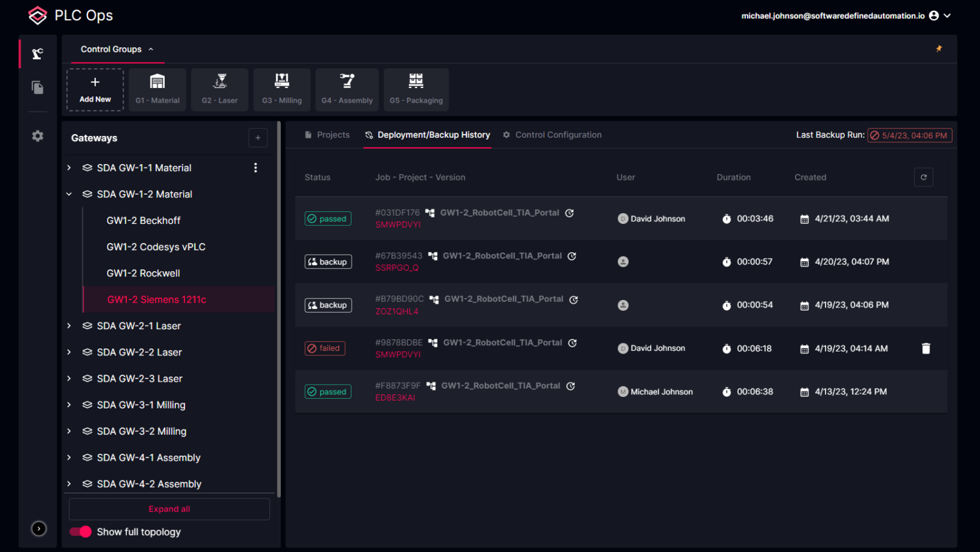Viewport: 980px width, 552px height.
Task: Select GW1-2 Rockwell in the gateway tree
Action: tap(143, 272)
